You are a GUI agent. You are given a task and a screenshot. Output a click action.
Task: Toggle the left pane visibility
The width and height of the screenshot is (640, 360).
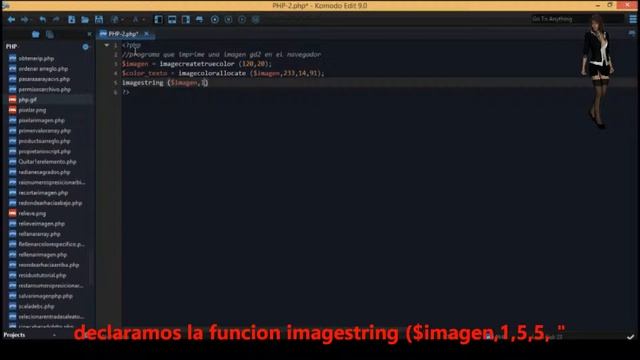click(158, 19)
